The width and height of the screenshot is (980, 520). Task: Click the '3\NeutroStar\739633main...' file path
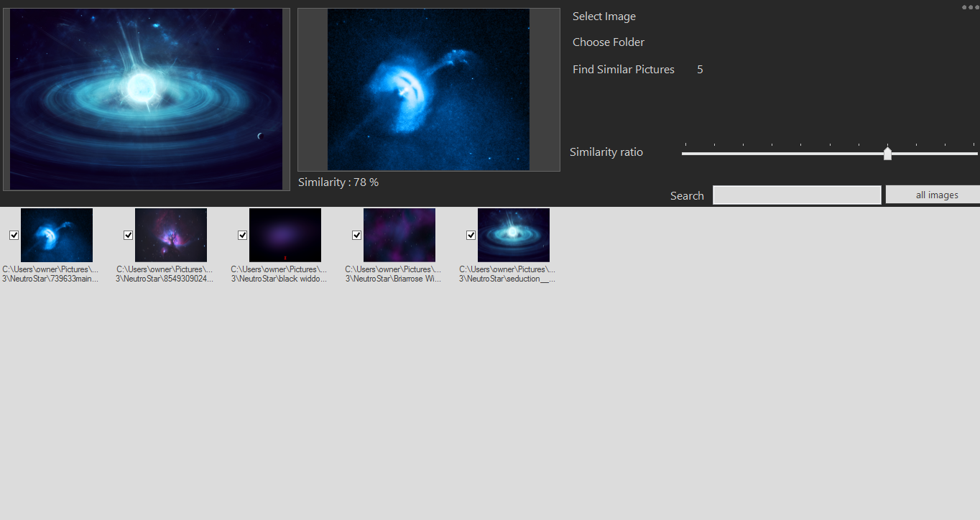click(50, 279)
